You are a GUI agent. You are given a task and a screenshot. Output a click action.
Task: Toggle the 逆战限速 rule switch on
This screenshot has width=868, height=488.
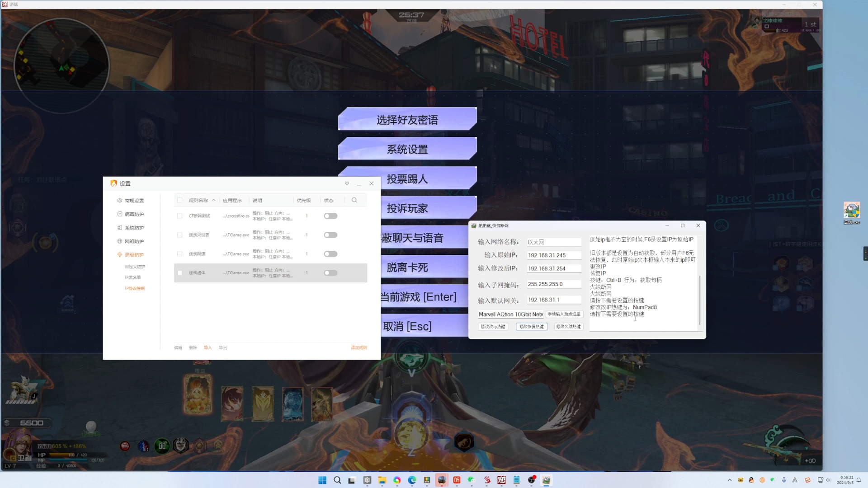330,254
